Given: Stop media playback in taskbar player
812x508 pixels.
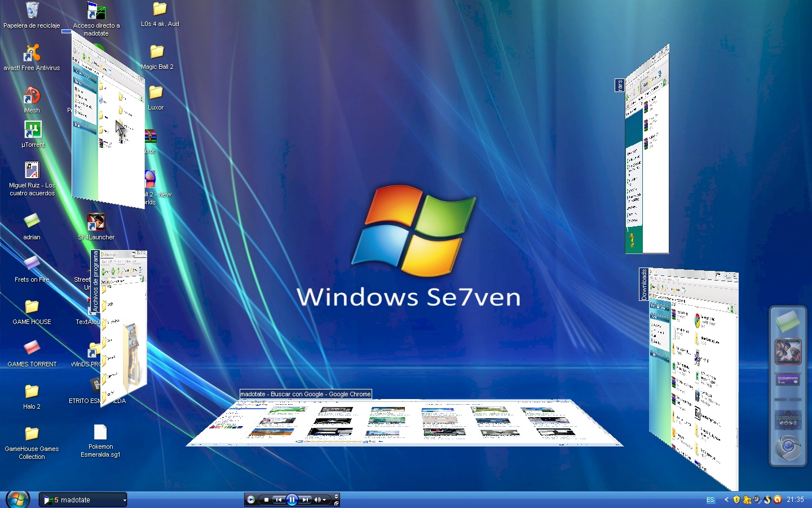Looking at the screenshot, I should [x=266, y=500].
